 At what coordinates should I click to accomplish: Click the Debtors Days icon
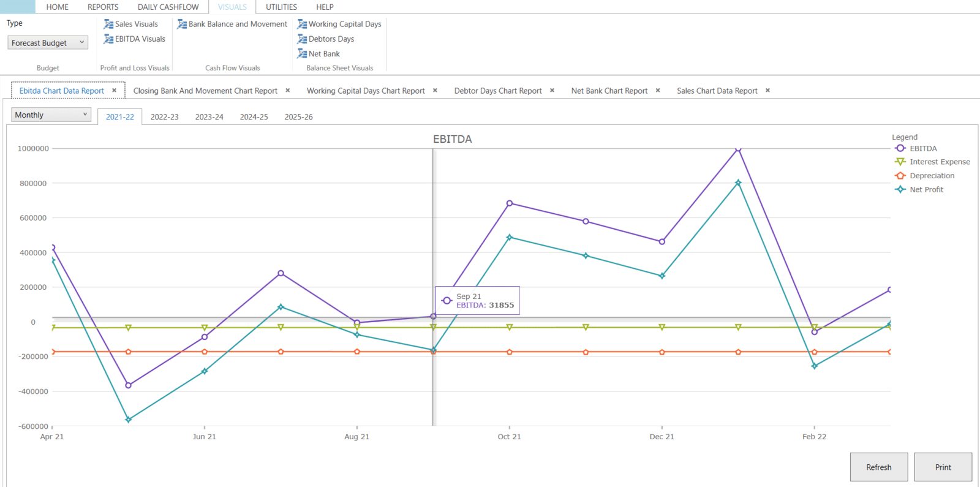[302, 39]
